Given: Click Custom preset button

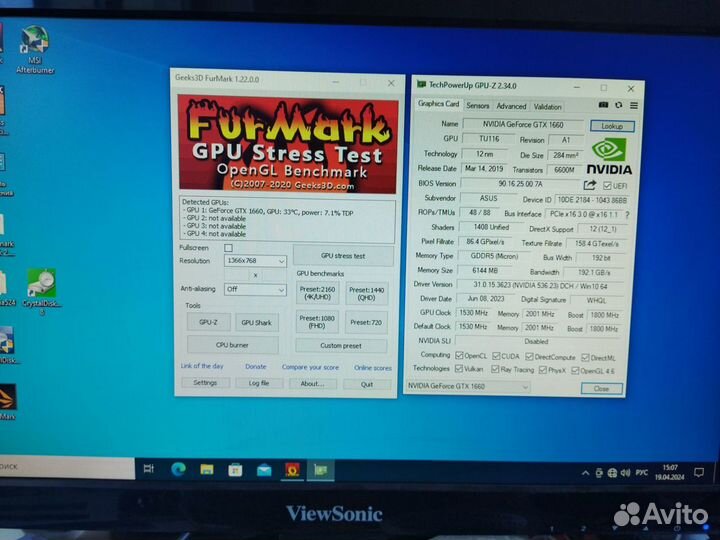Looking at the screenshot, I should (341, 346).
